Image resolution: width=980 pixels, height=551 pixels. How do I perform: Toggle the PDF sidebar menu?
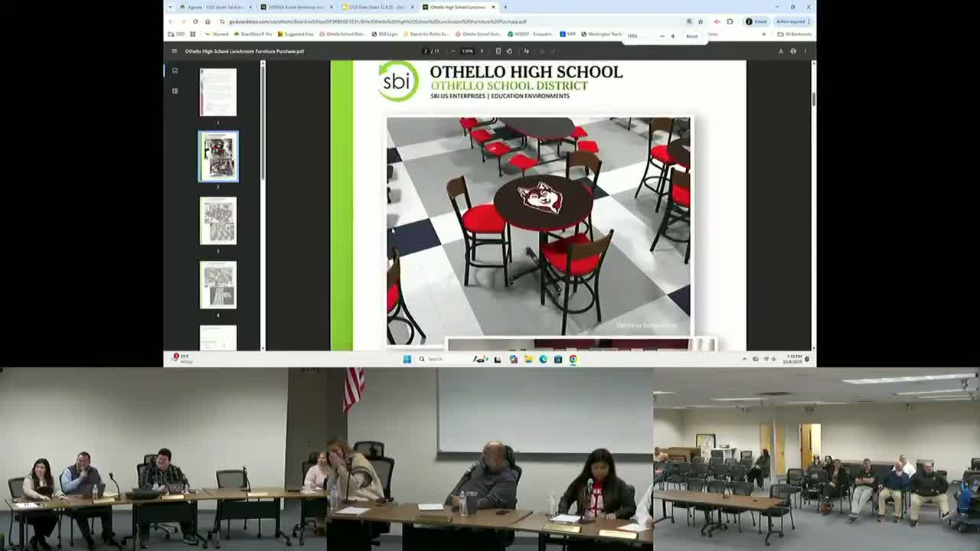(x=175, y=51)
